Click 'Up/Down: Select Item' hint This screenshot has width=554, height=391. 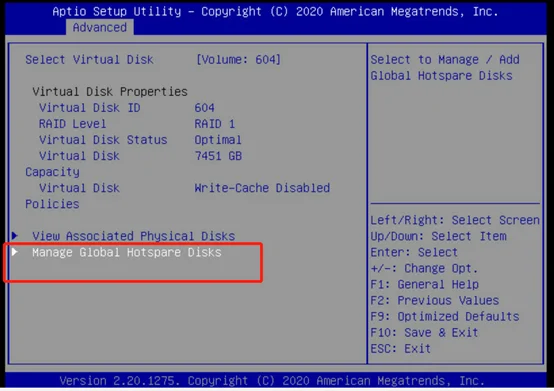click(438, 236)
